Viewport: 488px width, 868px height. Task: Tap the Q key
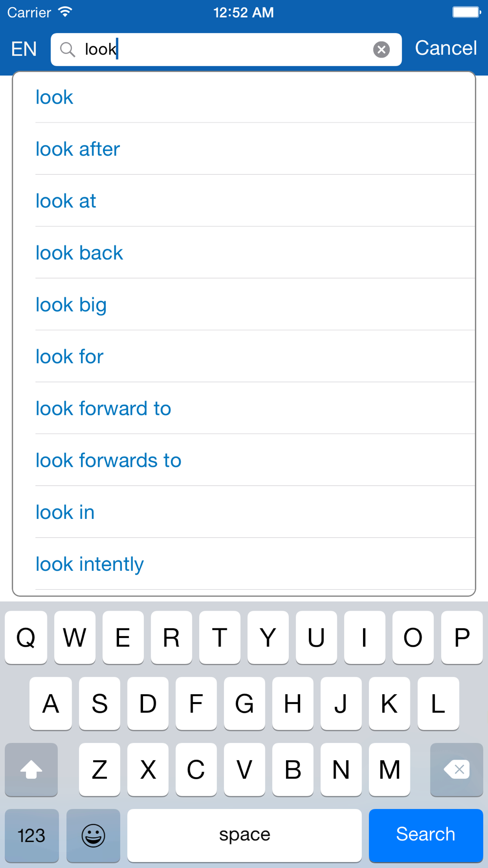point(26,637)
